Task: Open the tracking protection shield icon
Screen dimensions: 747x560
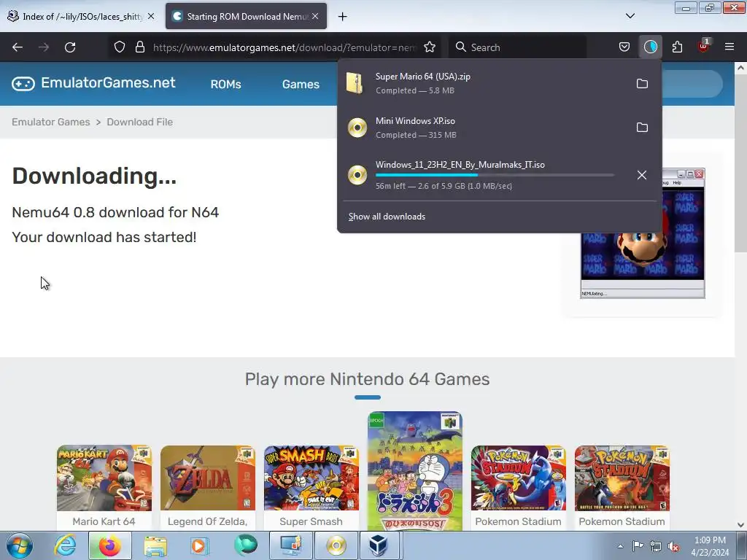Action: coord(120,47)
